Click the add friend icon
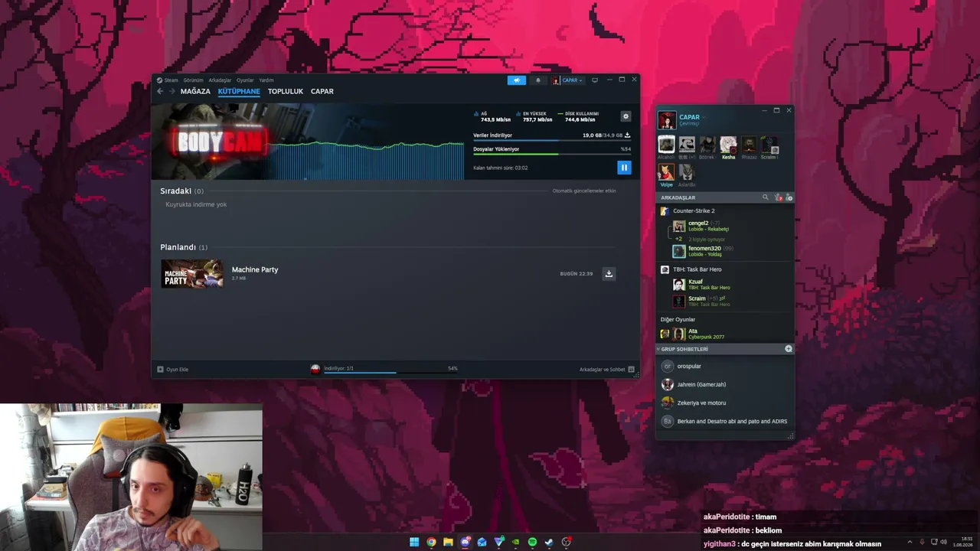 pyautogui.click(x=789, y=197)
